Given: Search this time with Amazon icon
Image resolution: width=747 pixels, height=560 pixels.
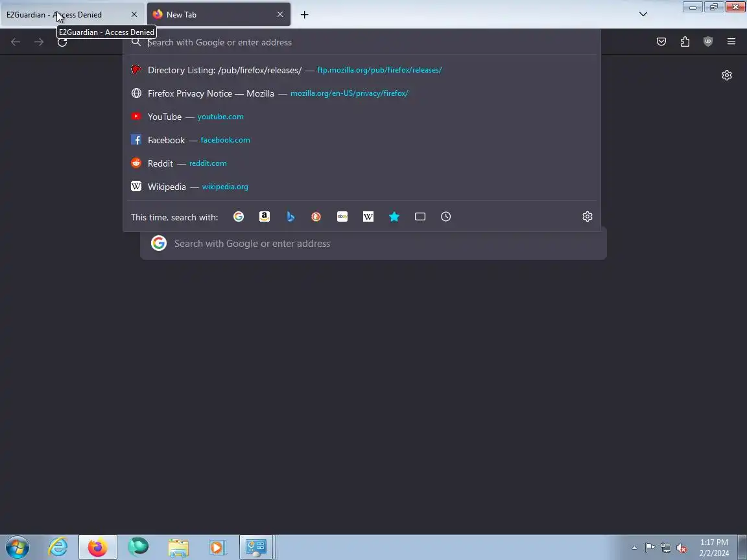Looking at the screenshot, I should click(265, 216).
